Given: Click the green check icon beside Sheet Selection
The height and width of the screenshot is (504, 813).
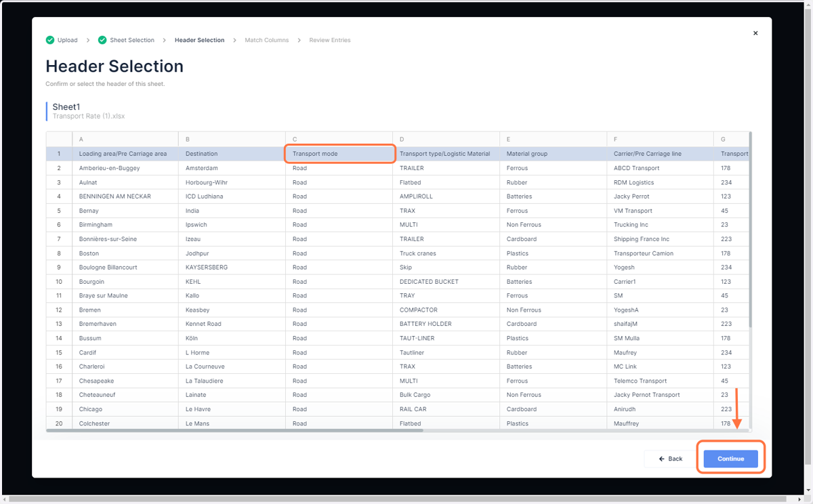Looking at the screenshot, I should [x=102, y=40].
